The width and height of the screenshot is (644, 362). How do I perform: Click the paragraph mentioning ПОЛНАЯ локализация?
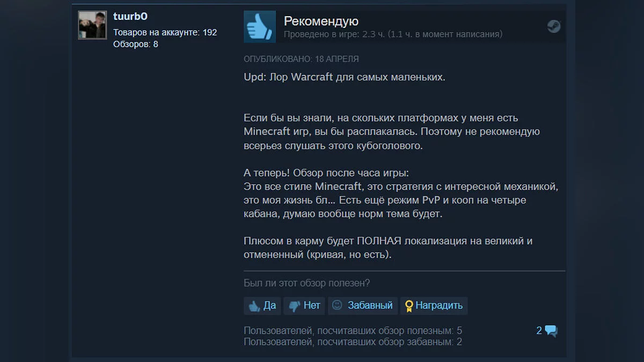tap(388, 248)
